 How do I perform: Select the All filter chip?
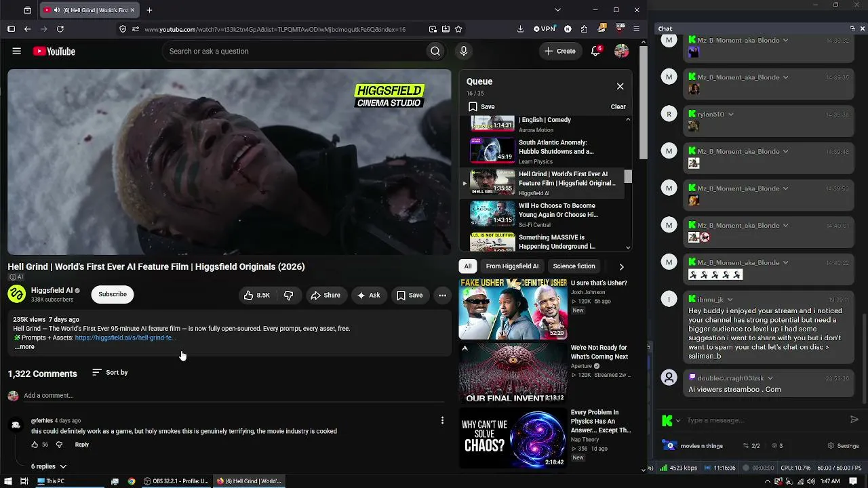click(x=468, y=266)
